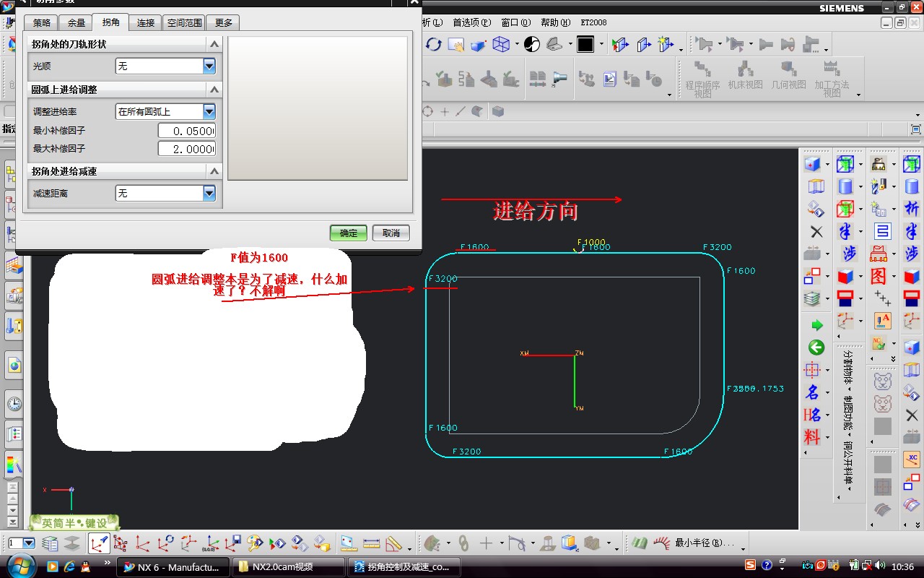Edit the 最小补偿因子 value field
The height and width of the screenshot is (578, 924).
point(187,131)
